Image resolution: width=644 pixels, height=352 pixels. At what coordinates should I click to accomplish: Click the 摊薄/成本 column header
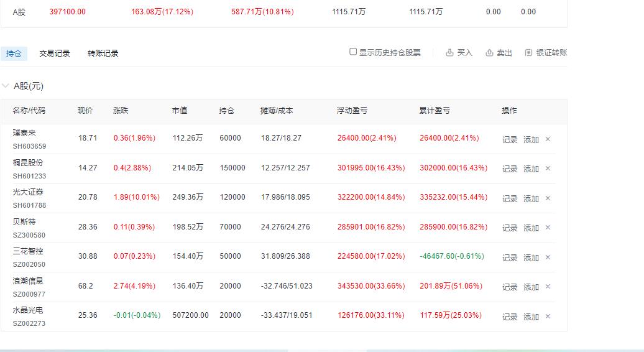tap(277, 111)
